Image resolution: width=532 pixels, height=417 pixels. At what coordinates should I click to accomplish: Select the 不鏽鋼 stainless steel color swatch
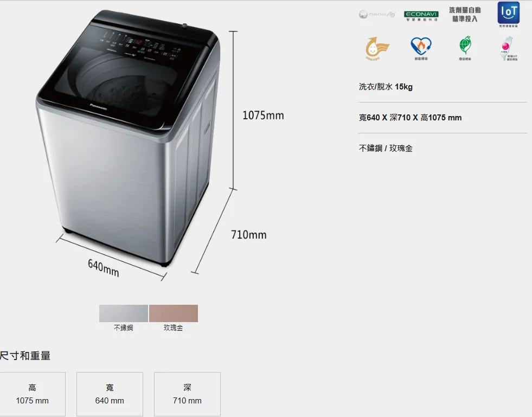(124, 313)
